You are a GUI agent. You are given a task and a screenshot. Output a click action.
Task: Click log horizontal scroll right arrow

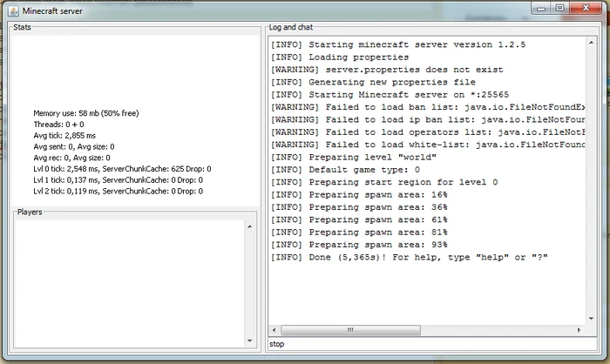click(579, 330)
